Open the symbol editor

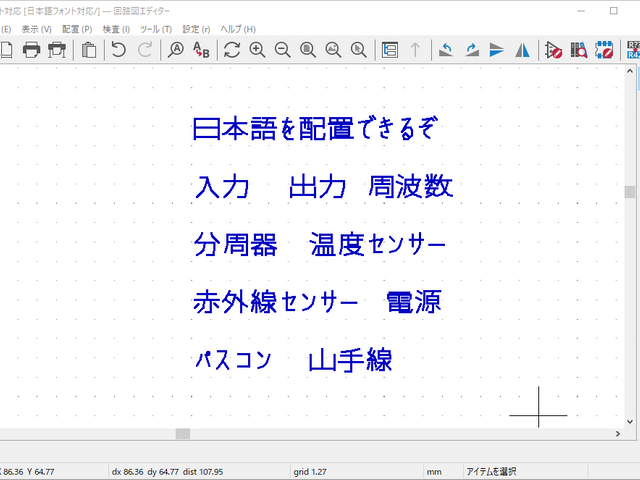point(553,50)
